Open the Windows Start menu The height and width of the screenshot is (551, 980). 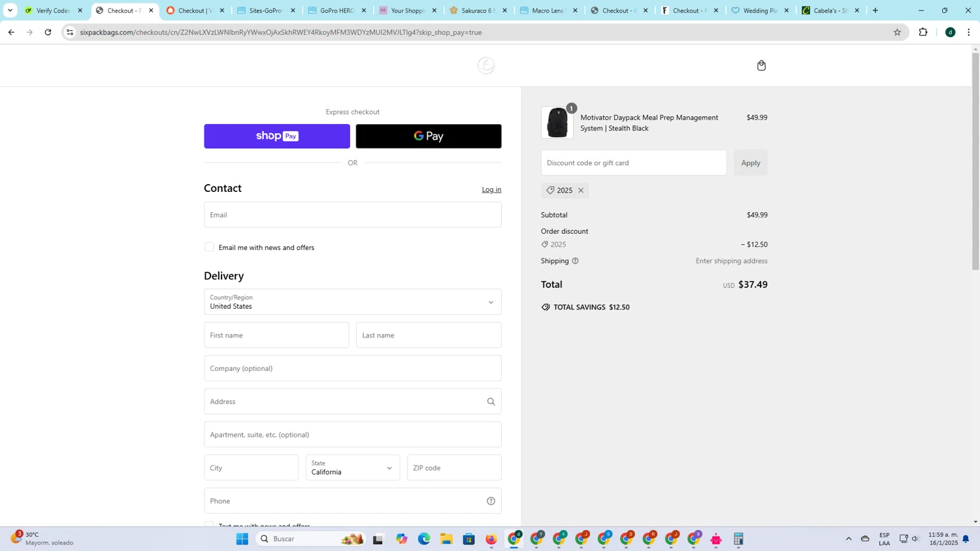(242, 539)
